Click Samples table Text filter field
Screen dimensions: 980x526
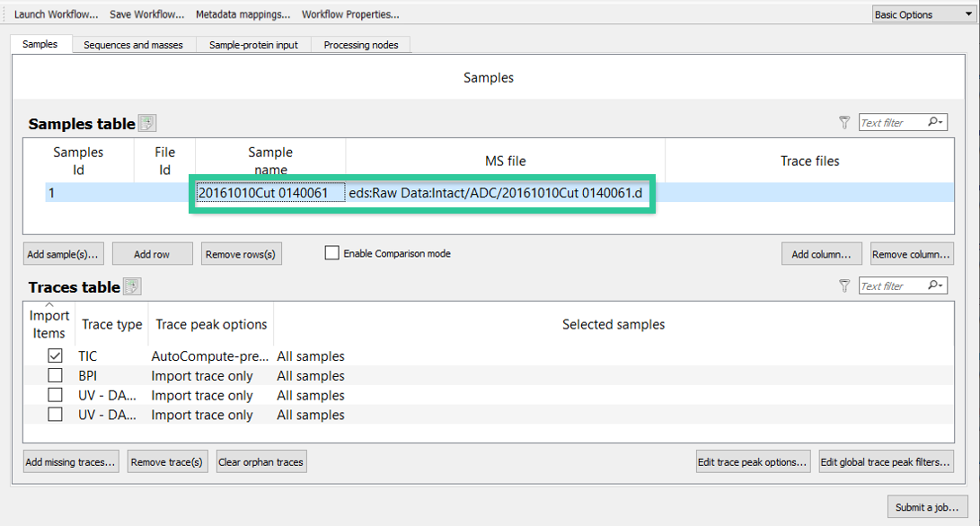(893, 122)
